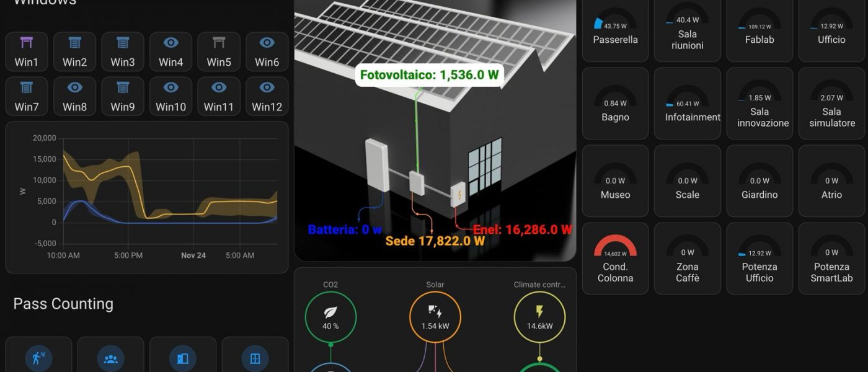
Task: Open the Win5 window cover icon
Action: point(219,43)
